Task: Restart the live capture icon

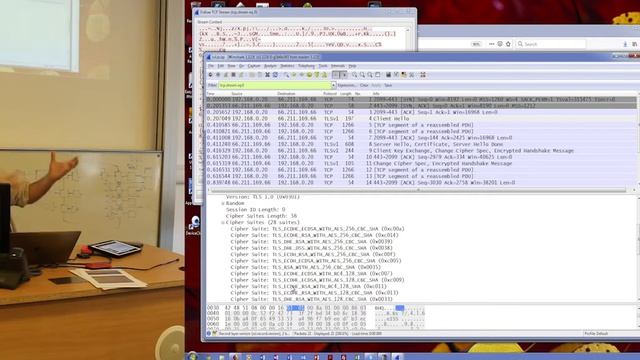Action: point(241,75)
